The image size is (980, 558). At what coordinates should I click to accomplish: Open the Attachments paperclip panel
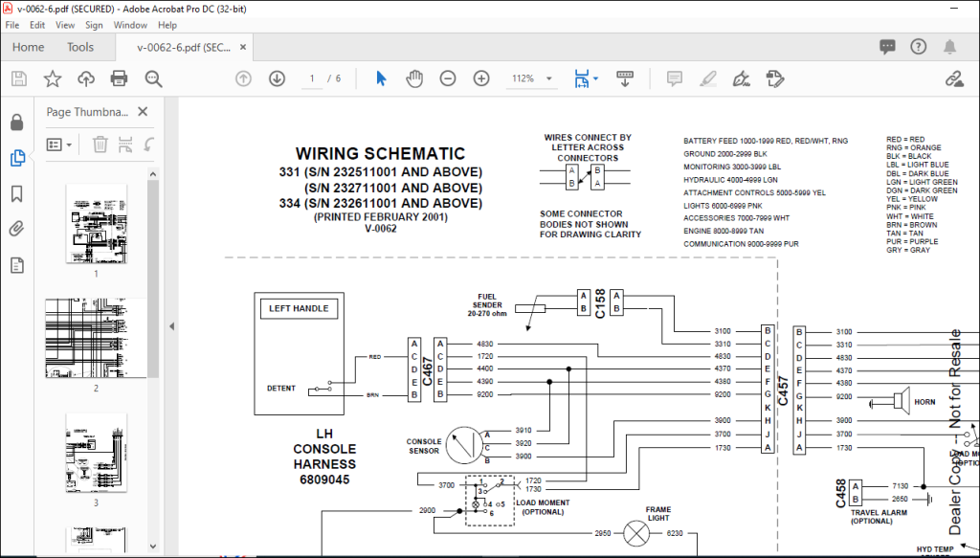tap(15, 228)
